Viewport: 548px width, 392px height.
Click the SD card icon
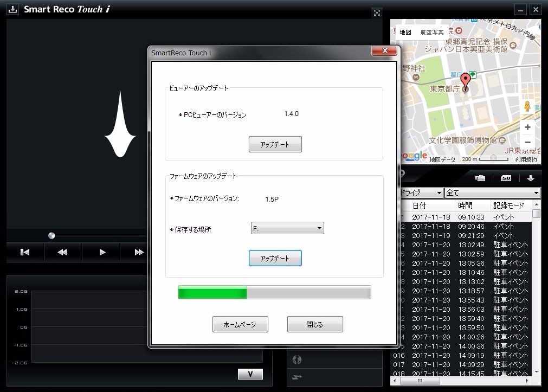pos(506,178)
